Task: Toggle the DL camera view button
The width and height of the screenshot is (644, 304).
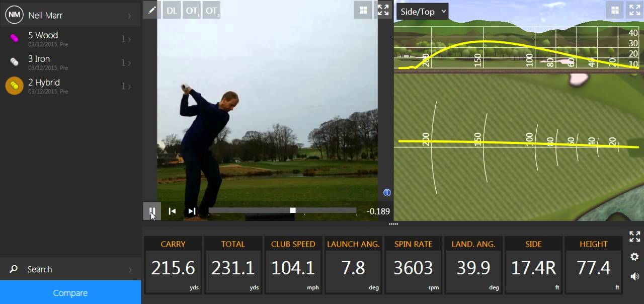Action: coord(172,10)
